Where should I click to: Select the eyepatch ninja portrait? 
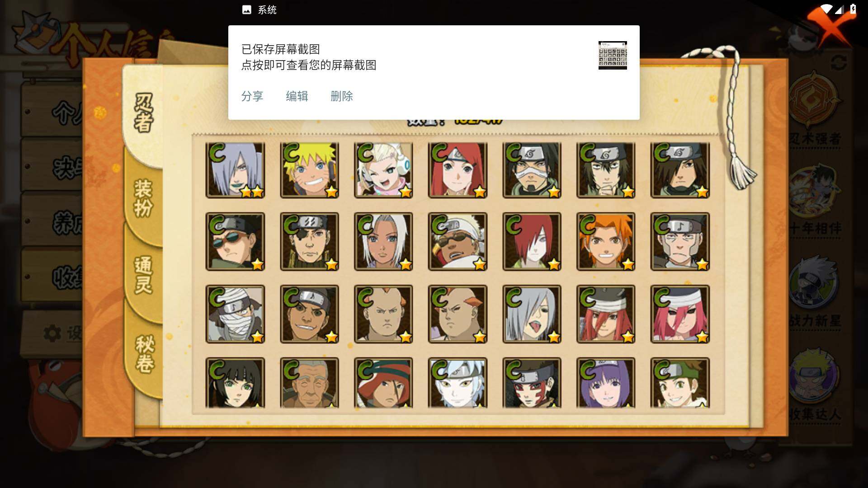point(309,242)
